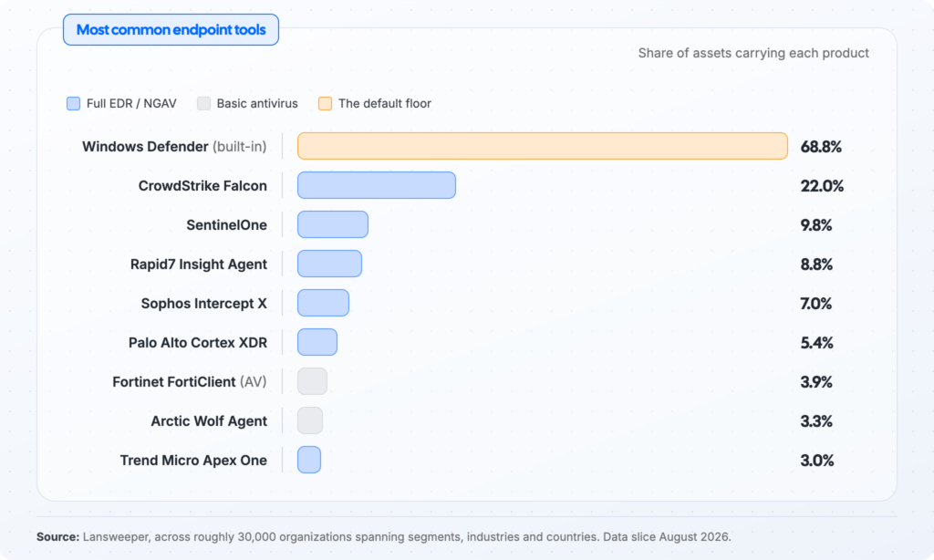
Task: Click the 5.4% value
Action: [x=816, y=343]
